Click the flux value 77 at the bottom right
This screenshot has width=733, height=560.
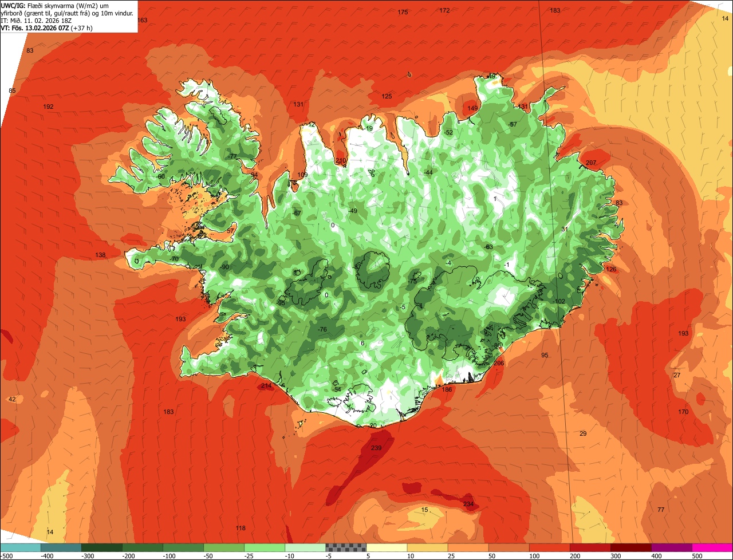661,510
